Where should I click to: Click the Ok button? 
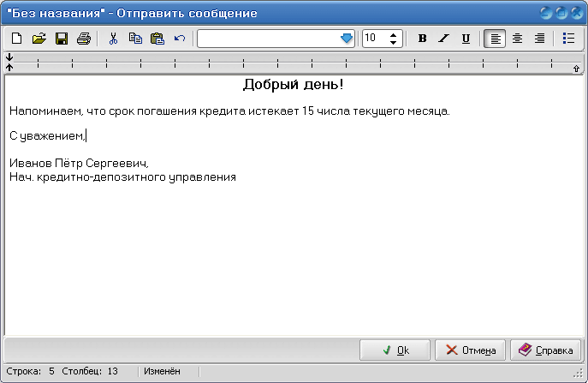(395, 350)
